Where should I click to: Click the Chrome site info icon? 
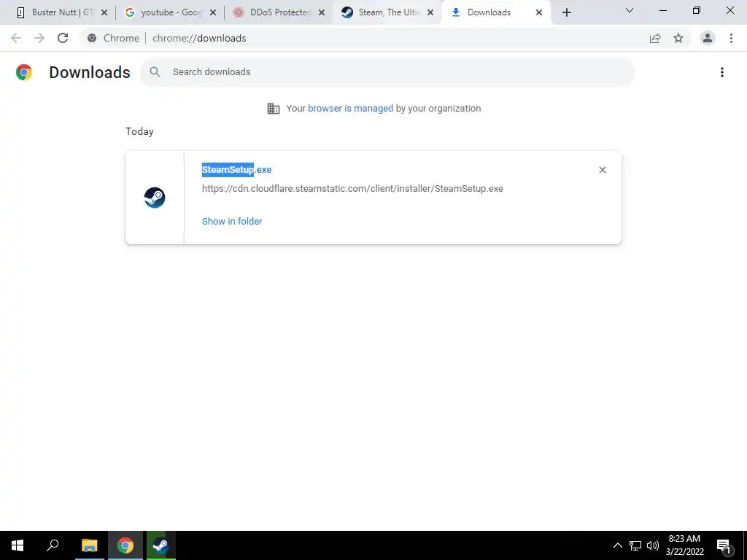coord(92,38)
